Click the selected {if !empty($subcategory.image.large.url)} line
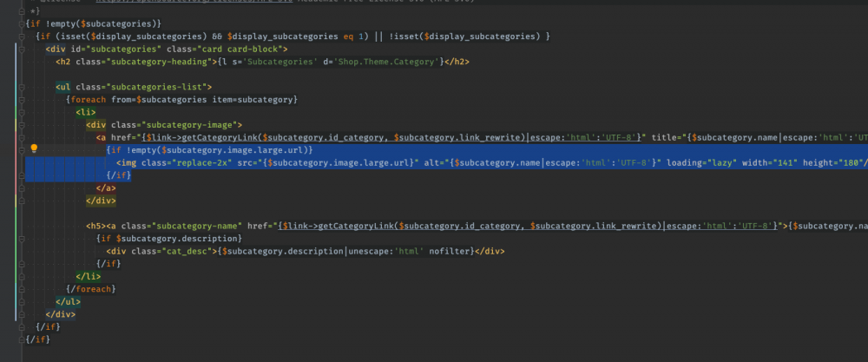The image size is (868, 362). (210, 150)
